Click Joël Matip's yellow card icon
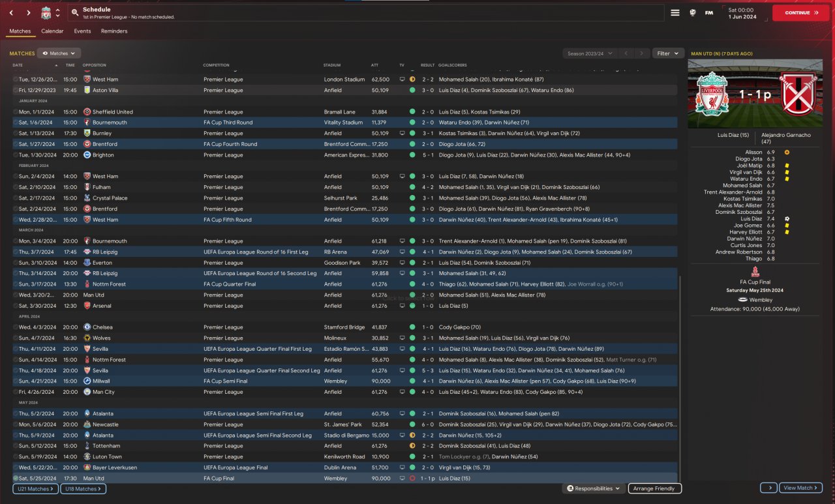 click(787, 166)
